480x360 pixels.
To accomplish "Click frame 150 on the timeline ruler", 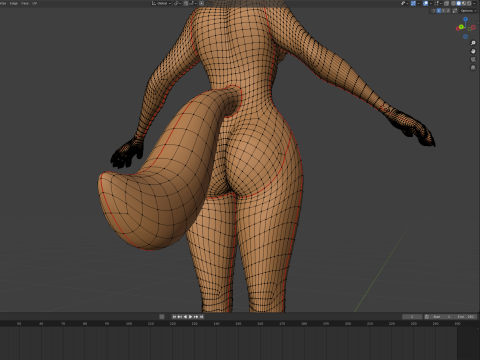I will click(238, 324).
